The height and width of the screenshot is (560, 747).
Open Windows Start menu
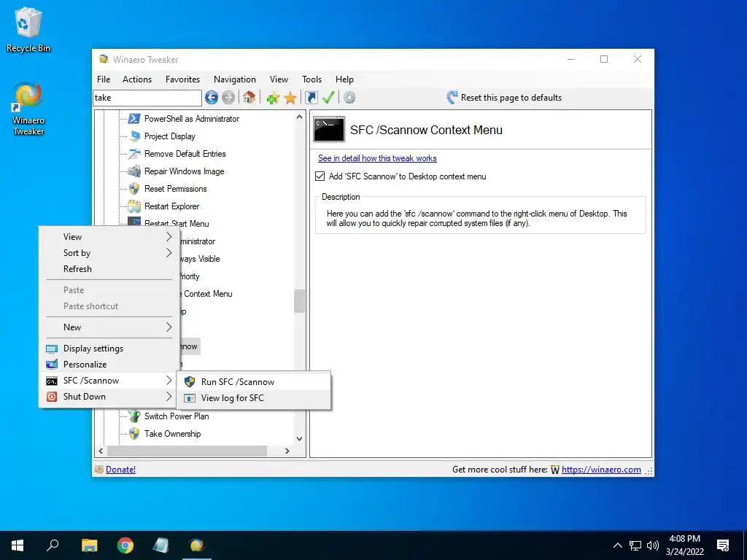point(18,545)
